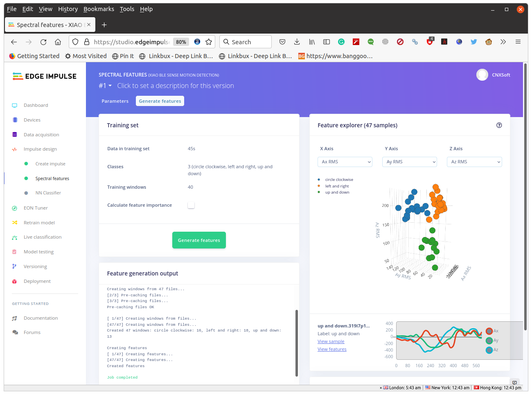This screenshot has height=395, width=532.
Task: Open the Bookmarks menu
Action: click(x=99, y=9)
